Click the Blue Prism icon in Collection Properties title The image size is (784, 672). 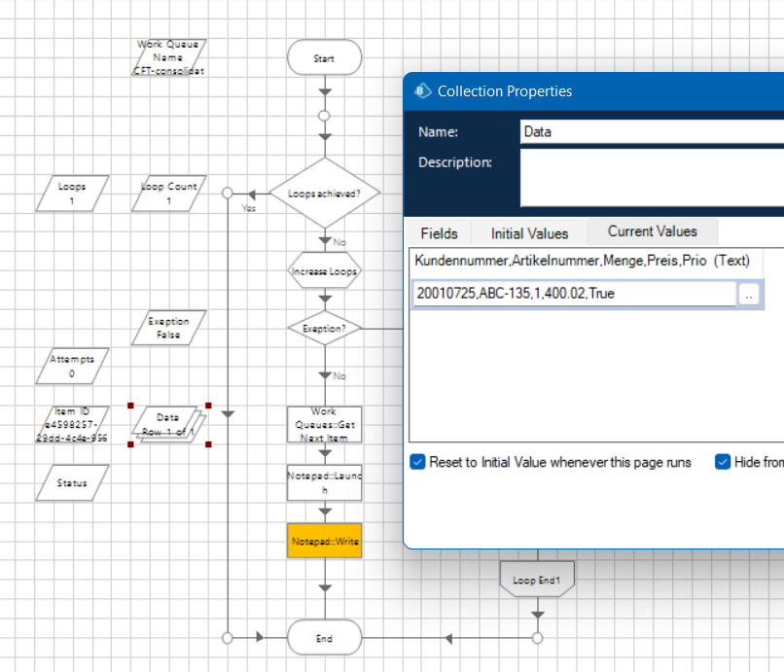click(x=422, y=91)
